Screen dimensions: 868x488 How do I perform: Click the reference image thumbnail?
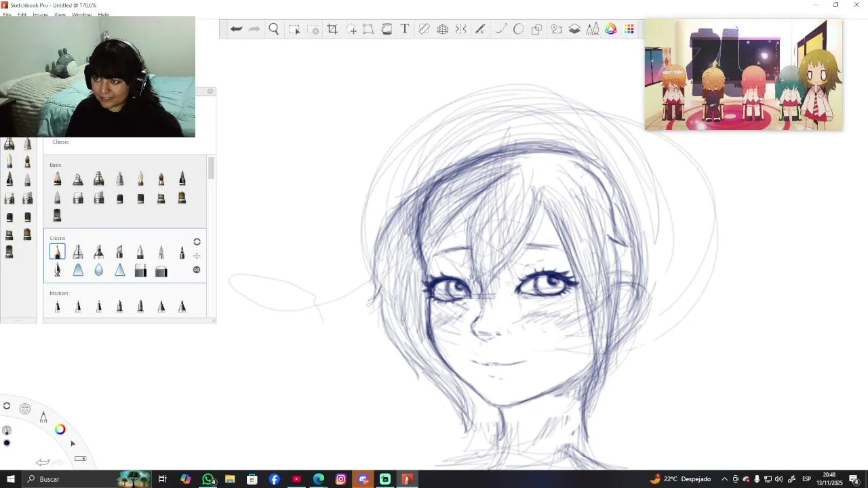[743, 75]
